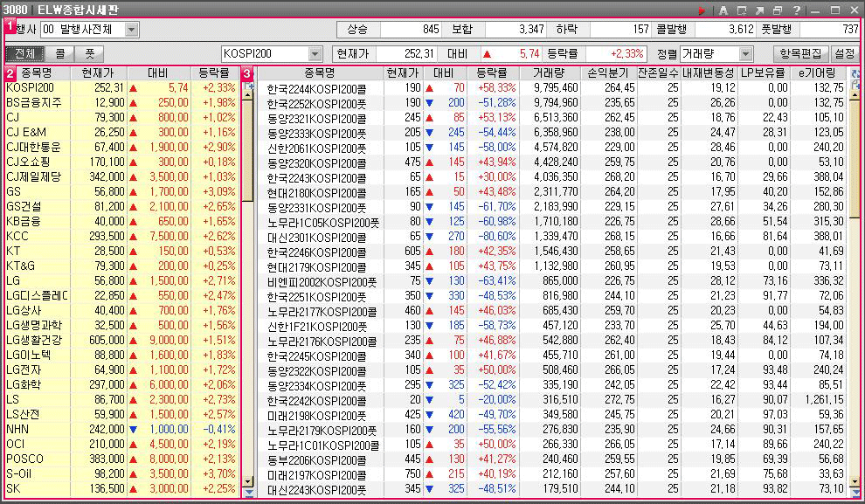This screenshot has height=504, width=865.
Task: Select 비엔피2002KOSPI200풋 row
Action: click(551, 280)
